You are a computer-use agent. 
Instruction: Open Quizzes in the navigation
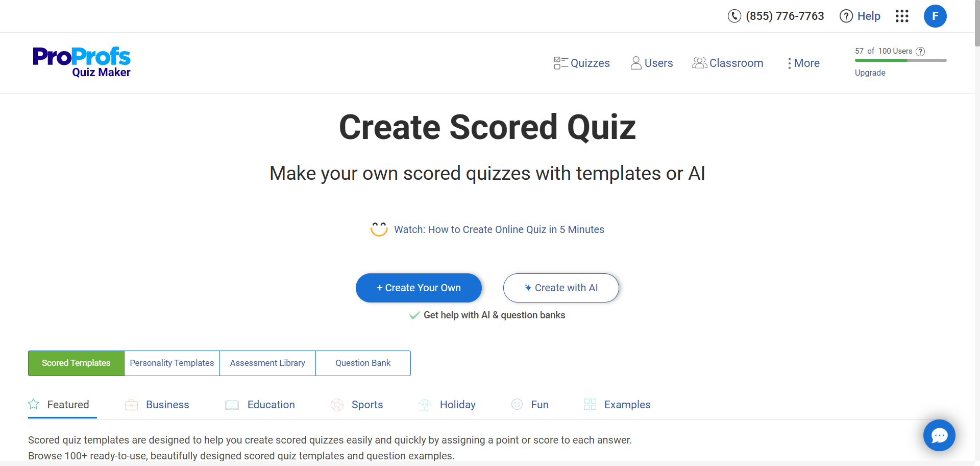[582, 63]
